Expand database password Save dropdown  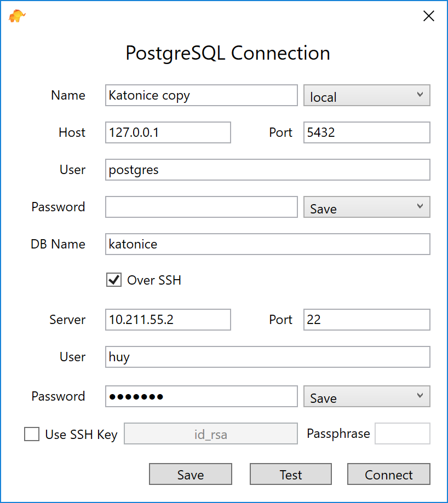pos(367,207)
